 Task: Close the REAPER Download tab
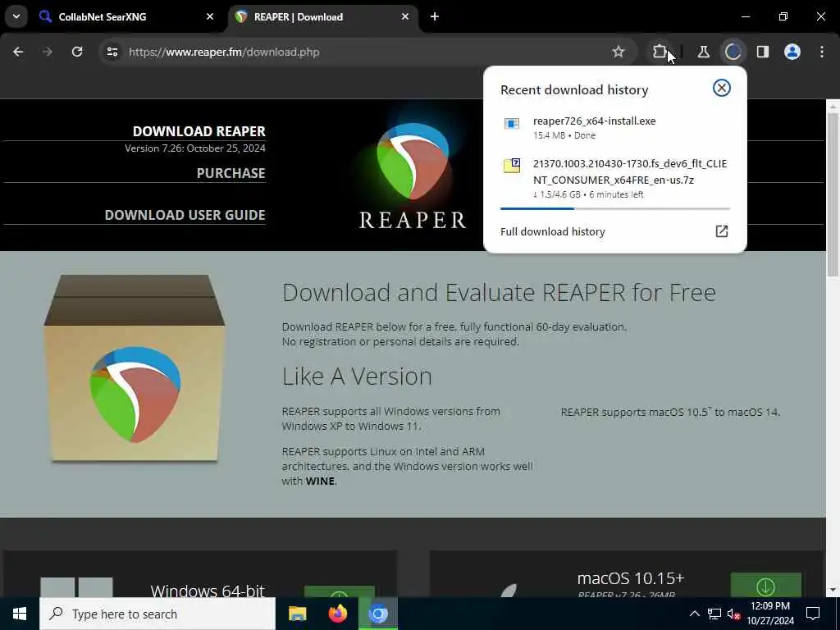tap(405, 16)
